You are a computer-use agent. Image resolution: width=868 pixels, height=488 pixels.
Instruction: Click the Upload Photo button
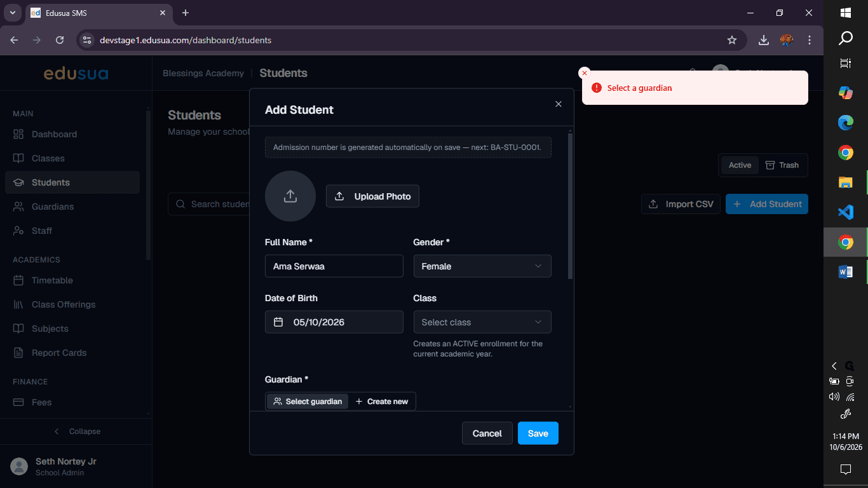coord(372,196)
